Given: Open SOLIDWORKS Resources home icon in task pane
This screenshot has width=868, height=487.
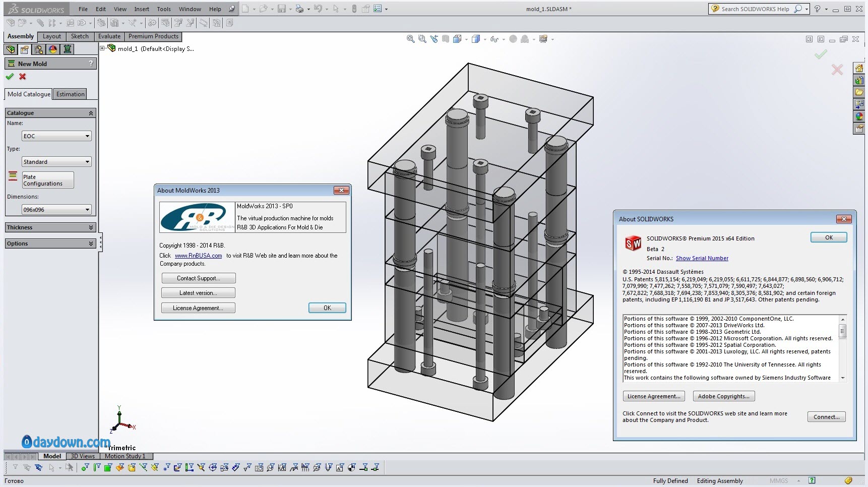Looking at the screenshot, I should coord(859,69).
